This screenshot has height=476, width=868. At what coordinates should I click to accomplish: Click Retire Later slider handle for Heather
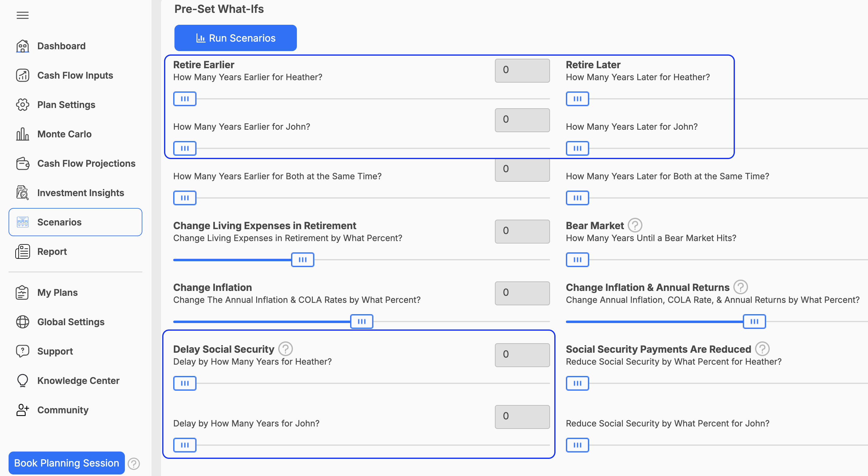pos(578,99)
